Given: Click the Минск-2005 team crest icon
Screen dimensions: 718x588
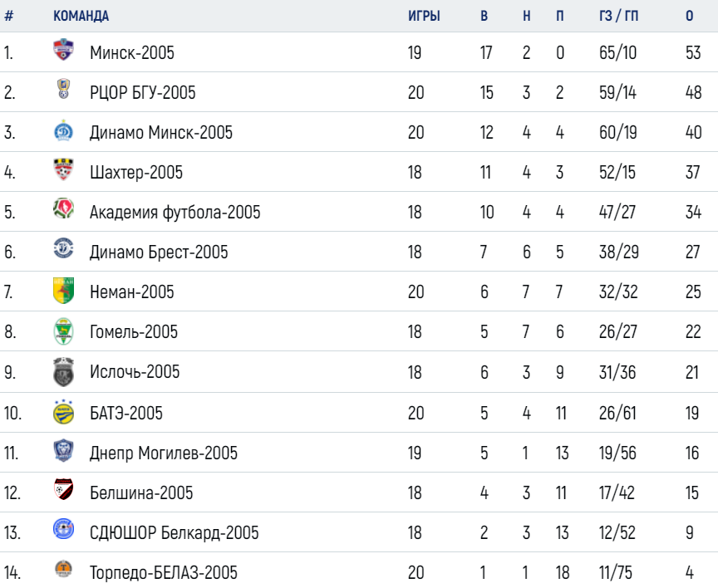Looking at the screenshot, I should [x=63, y=50].
